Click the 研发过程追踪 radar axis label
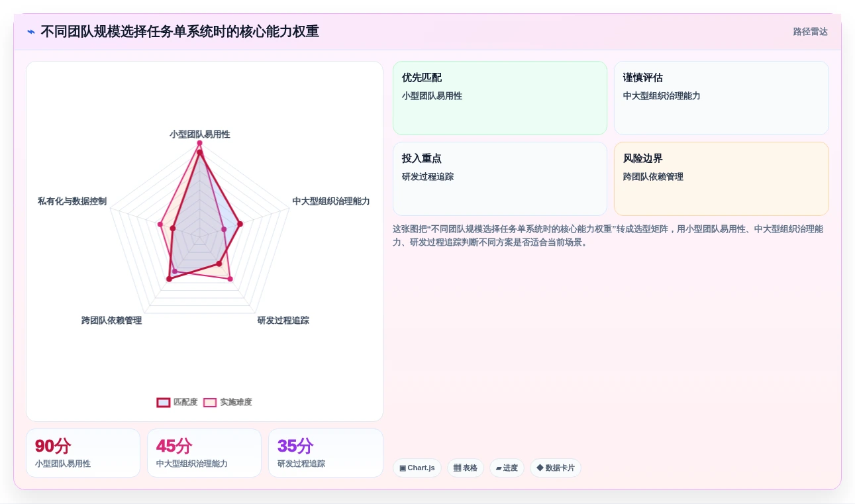855x504 pixels. tap(283, 321)
